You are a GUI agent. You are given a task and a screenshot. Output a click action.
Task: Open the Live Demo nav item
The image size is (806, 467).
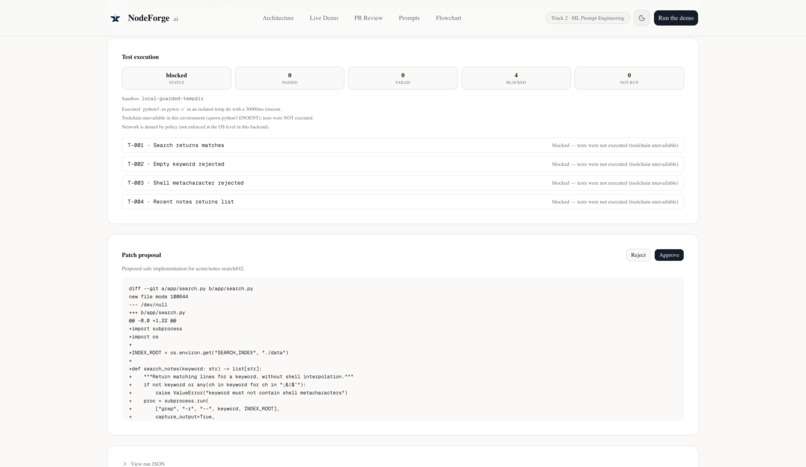(324, 18)
